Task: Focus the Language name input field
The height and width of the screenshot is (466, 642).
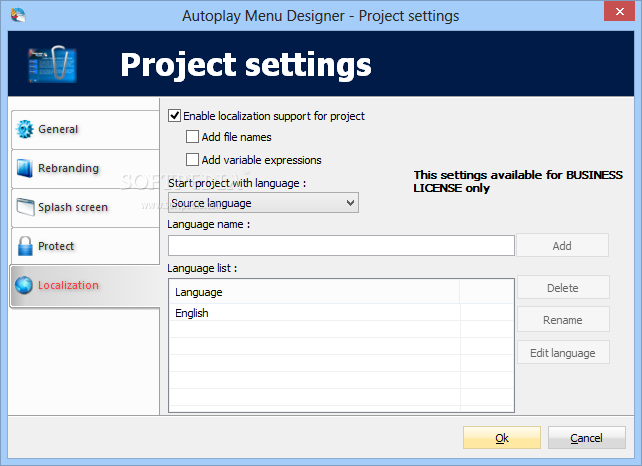Action: pyautogui.click(x=341, y=246)
